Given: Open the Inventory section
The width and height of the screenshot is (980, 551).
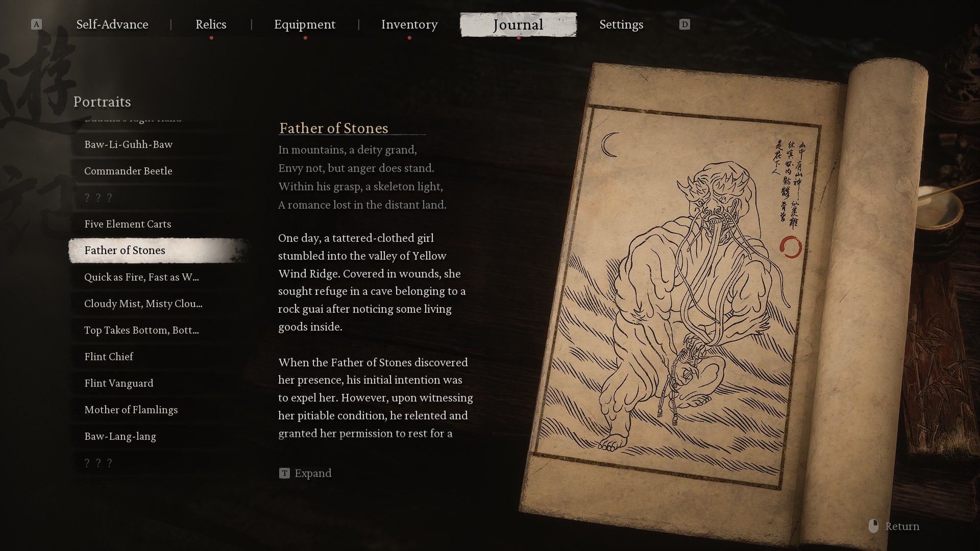Looking at the screenshot, I should [x=409, y=25].
